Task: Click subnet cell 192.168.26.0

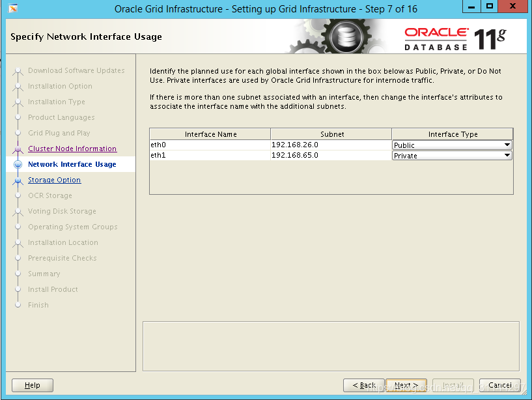Action: click(331, 145)
